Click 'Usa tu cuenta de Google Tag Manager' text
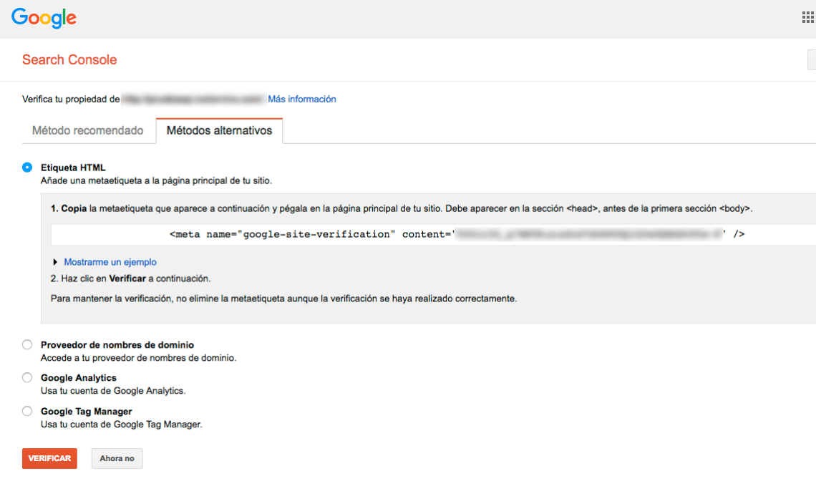Viewport: 816px width, 504px height. [121, 425]
